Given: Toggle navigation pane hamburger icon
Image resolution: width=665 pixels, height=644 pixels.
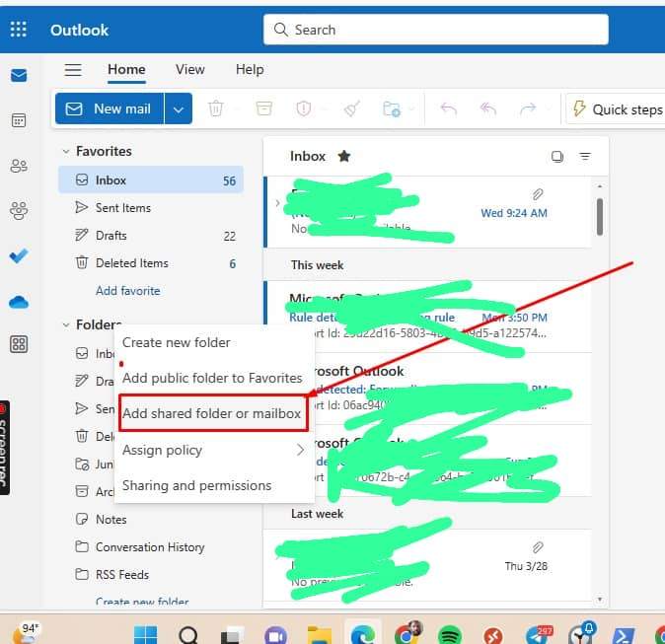Looking at the screenshot, I should [x=73, y=70].
